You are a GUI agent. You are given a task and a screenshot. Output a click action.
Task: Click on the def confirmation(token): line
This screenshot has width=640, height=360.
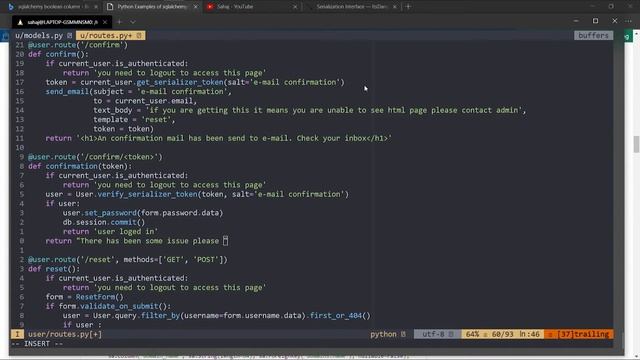(80, 166)
